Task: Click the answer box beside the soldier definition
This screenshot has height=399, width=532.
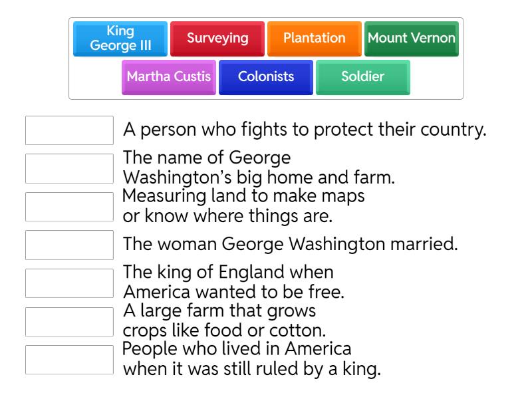Action: 69,130
